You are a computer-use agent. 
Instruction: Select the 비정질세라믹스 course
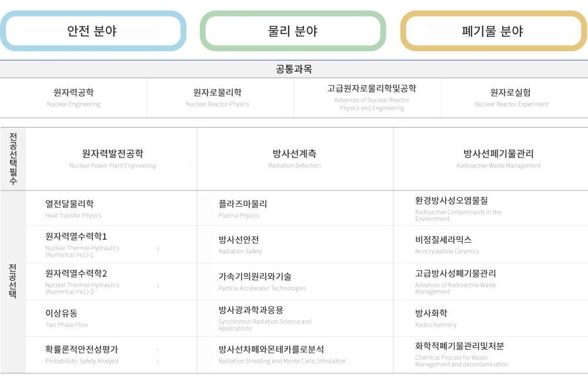(x=443, y=240)
